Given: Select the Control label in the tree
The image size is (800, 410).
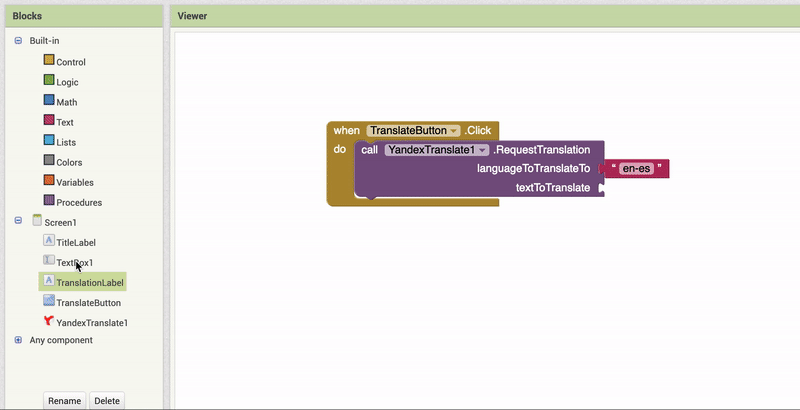Looking at the screenshot, I should 71,62.
